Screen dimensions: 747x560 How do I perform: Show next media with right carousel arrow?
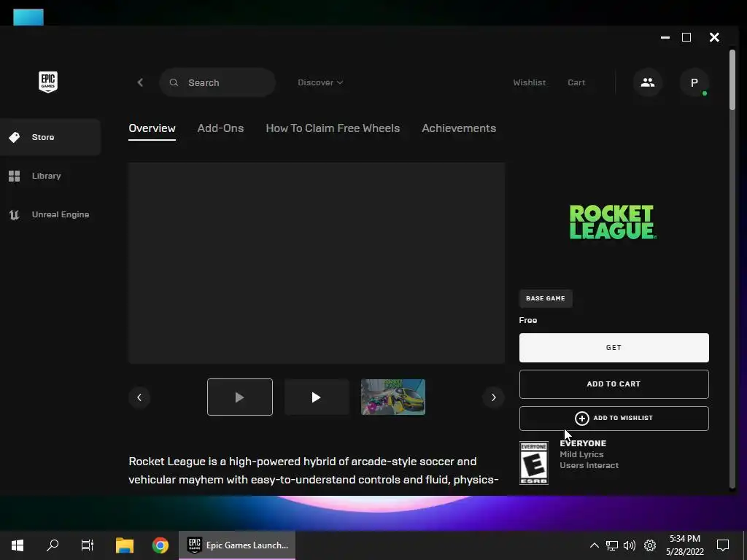pos(494,397)
